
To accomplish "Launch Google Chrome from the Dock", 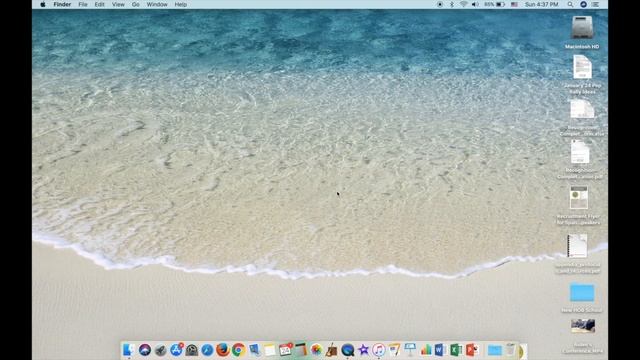I will 238,350.
